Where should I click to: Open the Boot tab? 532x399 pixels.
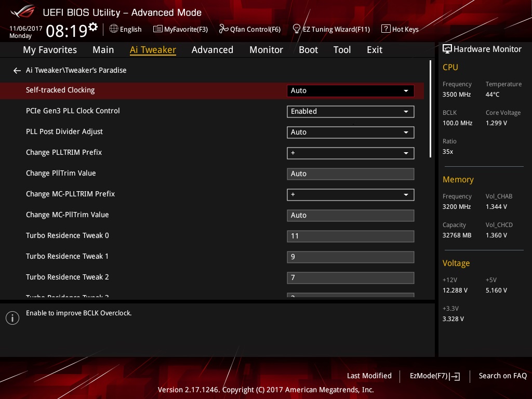coord(308,50)
